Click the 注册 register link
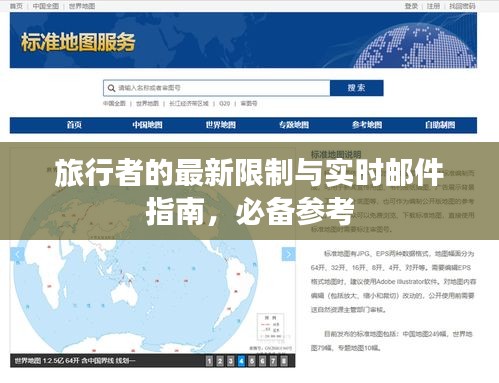This screenshot has height=383, width=499. 433,6
